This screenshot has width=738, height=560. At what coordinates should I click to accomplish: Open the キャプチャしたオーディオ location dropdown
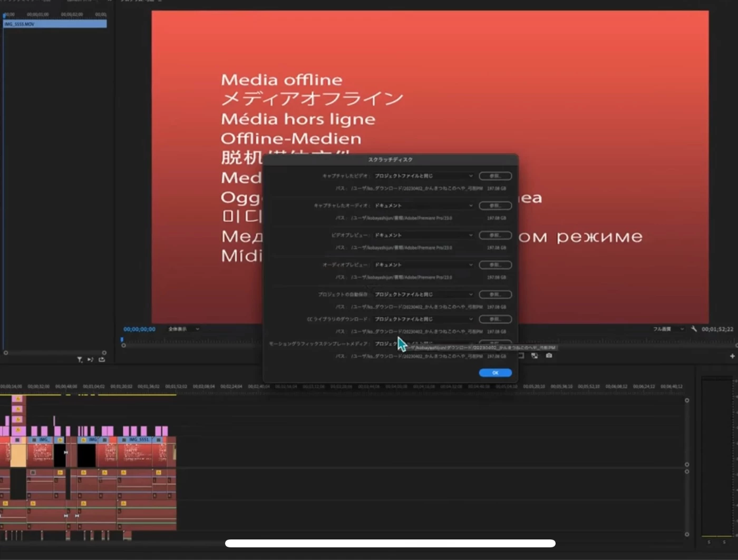(x=423, y=205)
